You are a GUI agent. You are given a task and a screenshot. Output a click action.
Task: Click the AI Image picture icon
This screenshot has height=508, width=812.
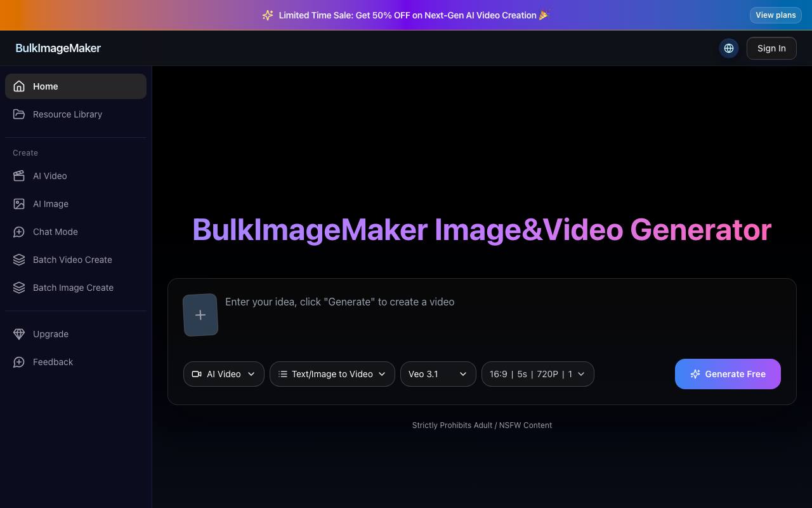pyautogui.click(x=19, y=204)
